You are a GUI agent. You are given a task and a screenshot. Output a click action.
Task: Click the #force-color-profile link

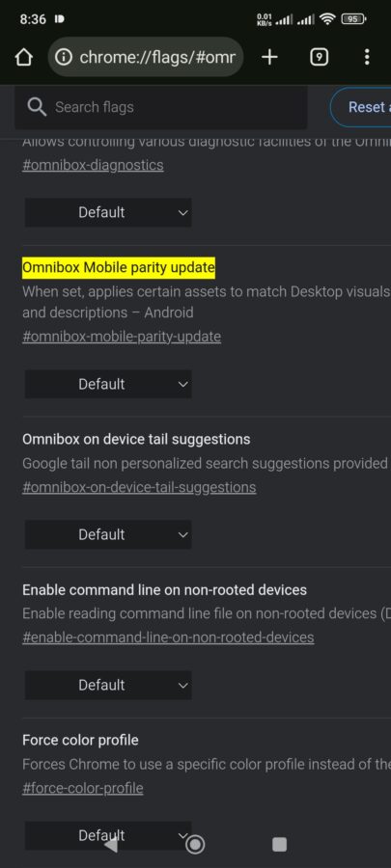pos(82,788)
